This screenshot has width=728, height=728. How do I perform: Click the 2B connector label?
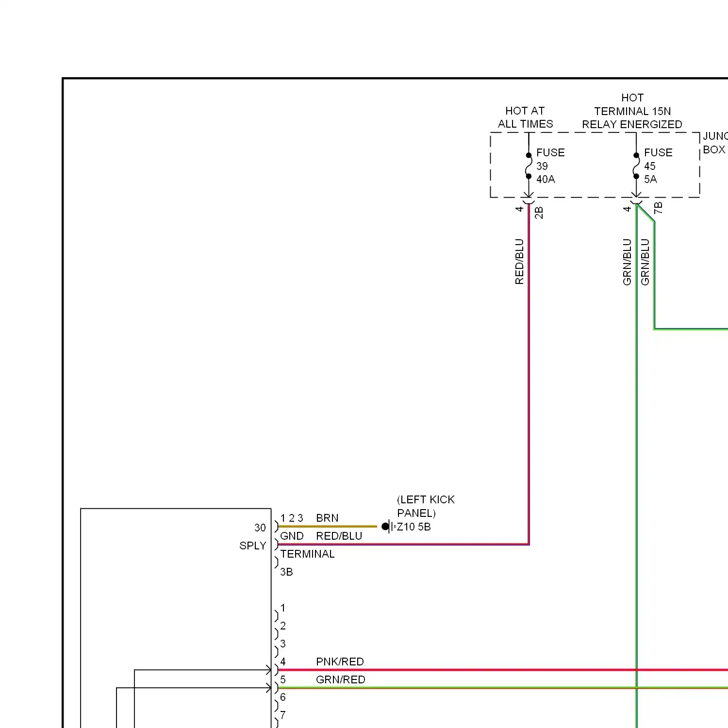coord(539,213)
